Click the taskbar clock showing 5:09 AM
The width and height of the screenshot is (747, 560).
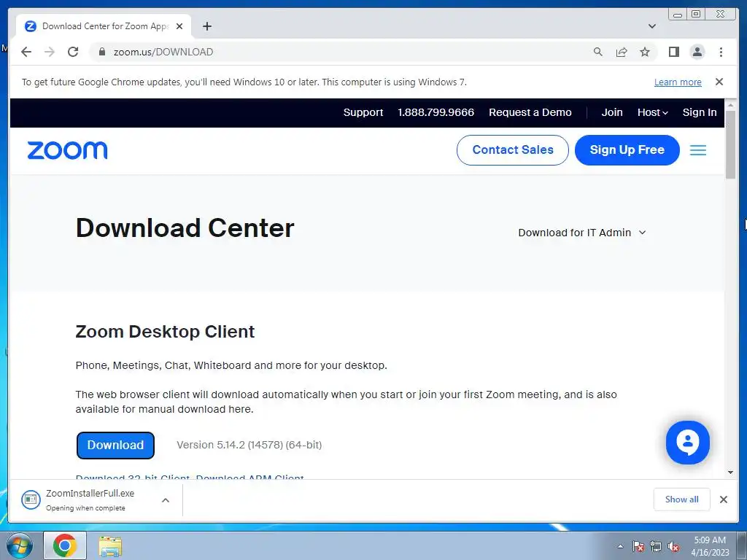tap(710, 546)
